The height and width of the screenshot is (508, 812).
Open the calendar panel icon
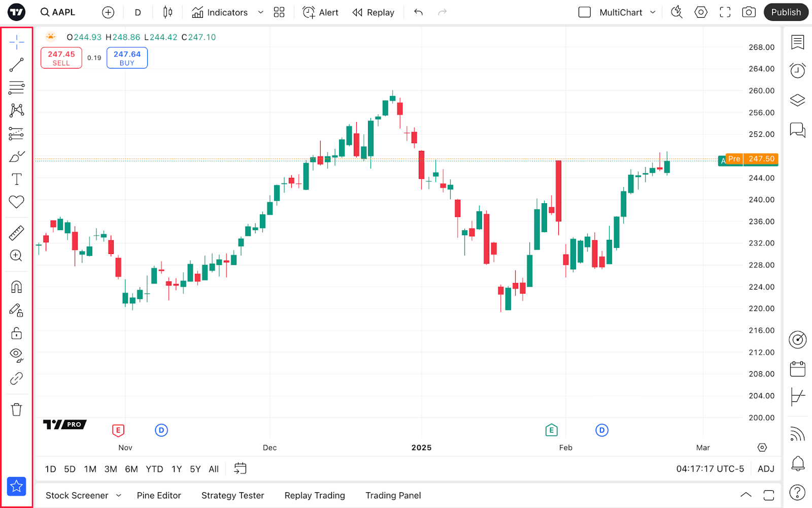(x=798, y=369)
